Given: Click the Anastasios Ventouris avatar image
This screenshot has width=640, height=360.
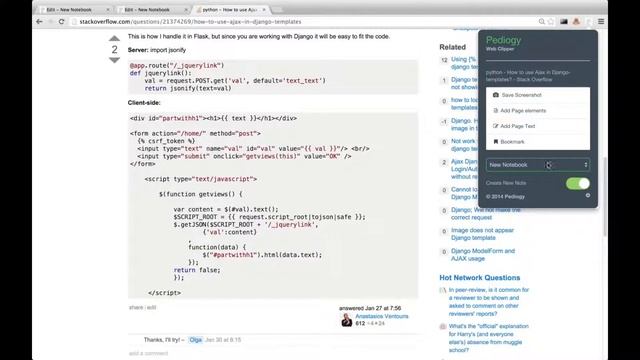Looking at the screenshot, I should click(347, 320).
